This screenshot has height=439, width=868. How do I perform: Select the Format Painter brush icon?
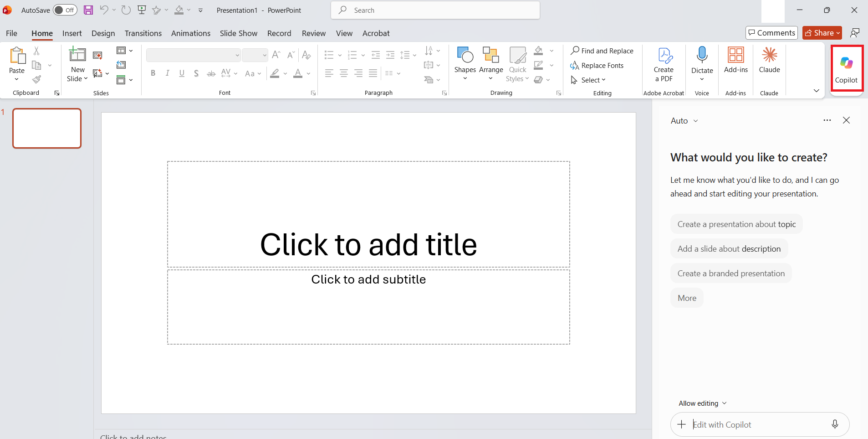[37, 80]
